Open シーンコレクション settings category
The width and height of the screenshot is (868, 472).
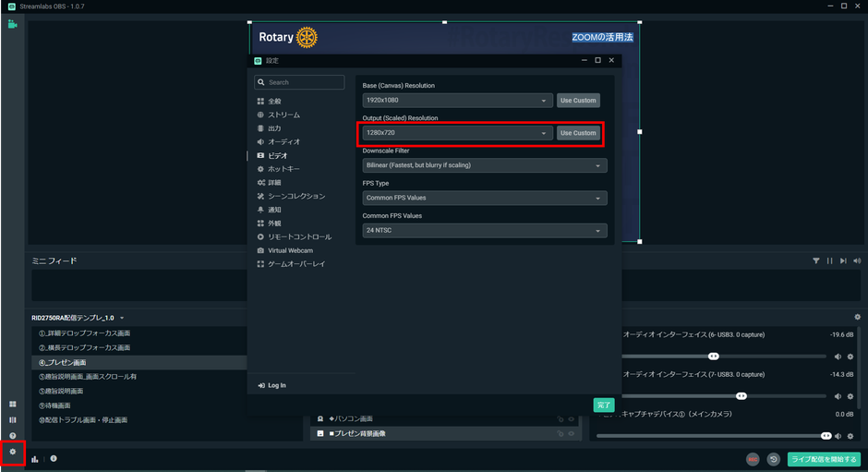point(296,196)
